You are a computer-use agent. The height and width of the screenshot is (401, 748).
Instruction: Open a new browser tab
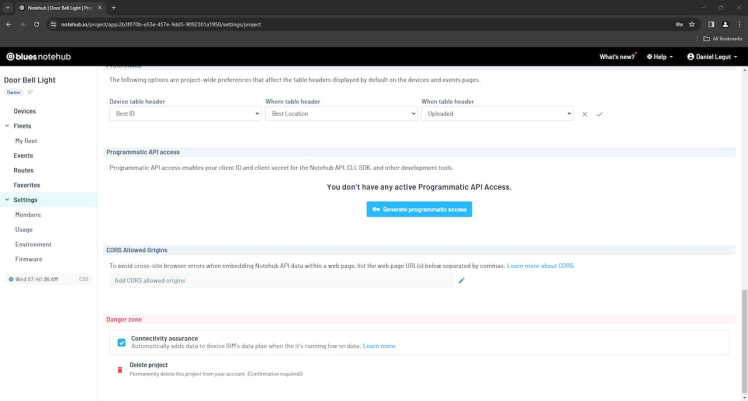114,8
